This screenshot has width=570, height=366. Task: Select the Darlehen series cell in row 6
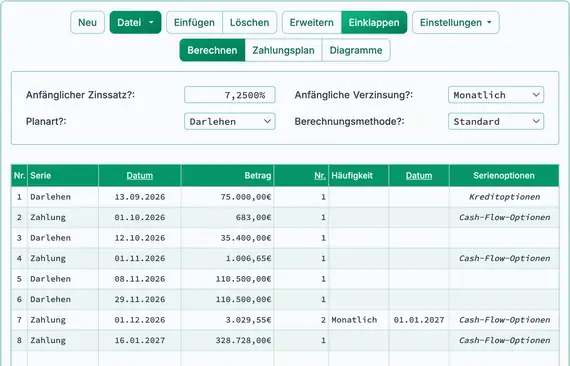pos(63,299)
